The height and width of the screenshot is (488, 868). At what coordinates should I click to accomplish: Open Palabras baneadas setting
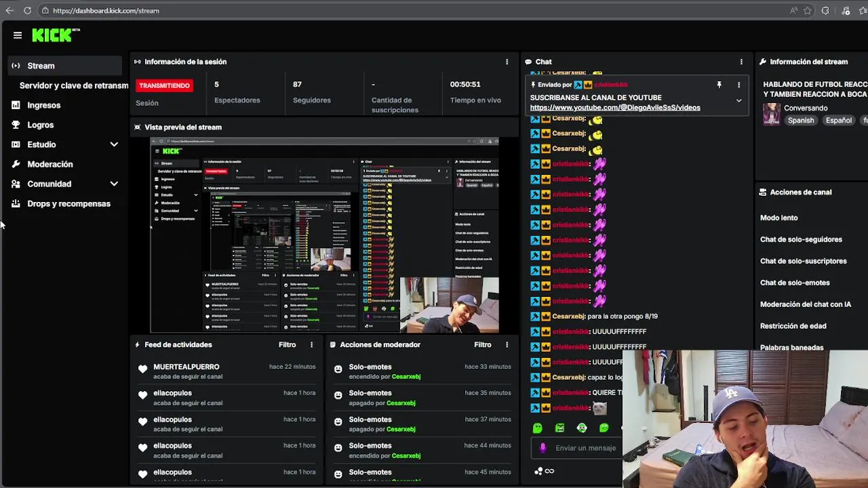(x=791, y=347)
